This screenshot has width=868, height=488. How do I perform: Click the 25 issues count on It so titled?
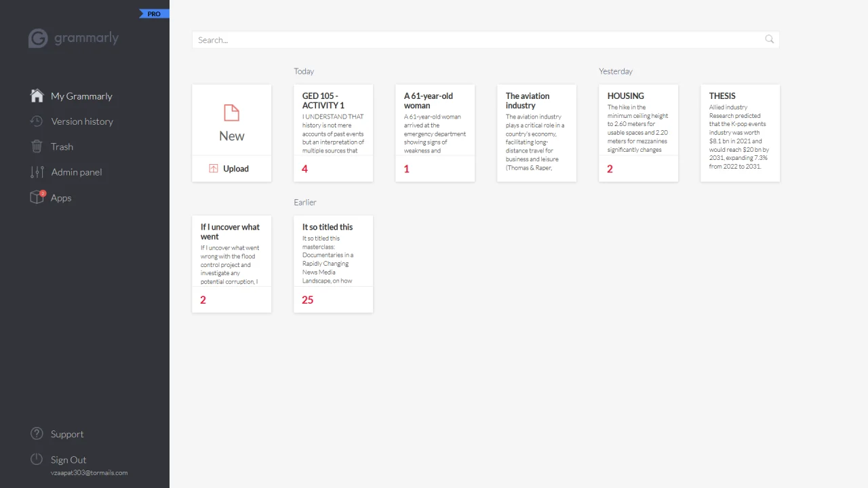(307, 300)
